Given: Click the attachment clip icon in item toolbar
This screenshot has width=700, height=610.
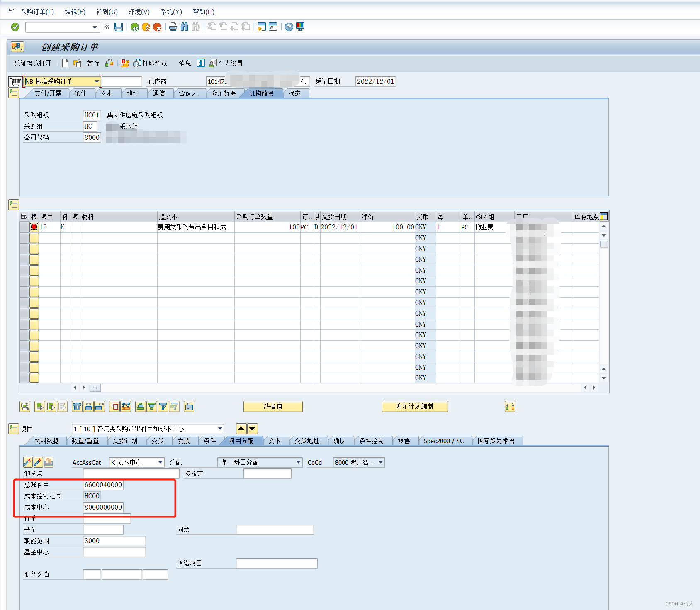Looking at the screenshot, I should [x=189, y=406].
